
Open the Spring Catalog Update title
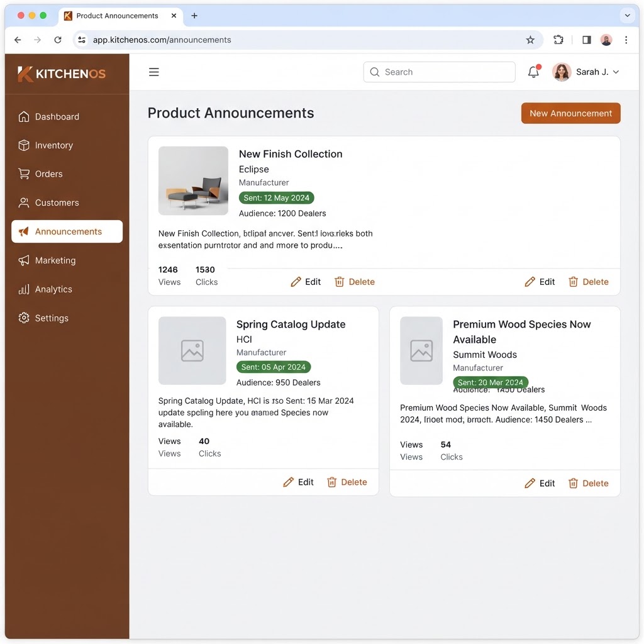click(x=291, y=325)
